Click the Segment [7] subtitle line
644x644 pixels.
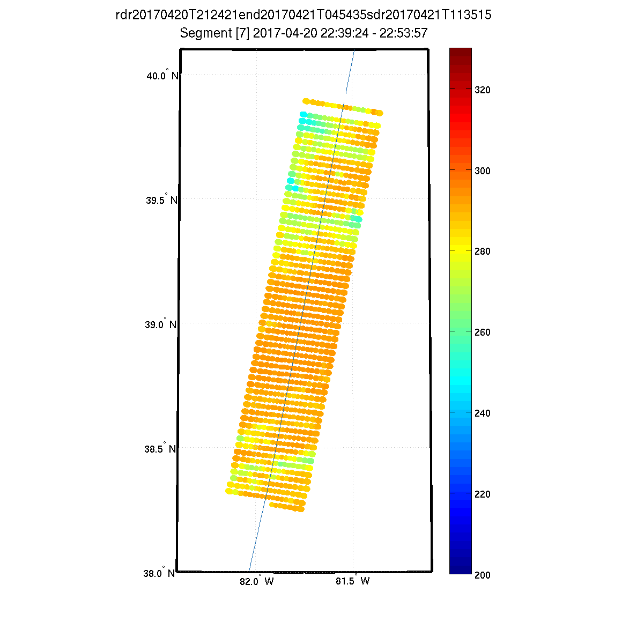[x=303, y=33]
